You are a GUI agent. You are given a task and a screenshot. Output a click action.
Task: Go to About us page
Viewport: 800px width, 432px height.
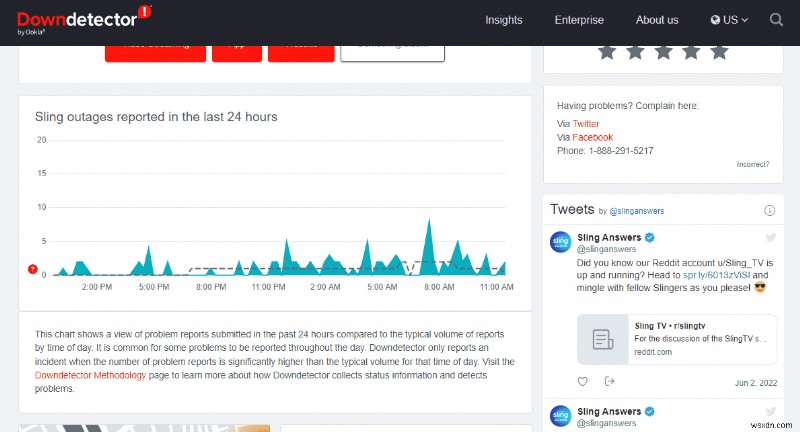(x=657, y=19)
